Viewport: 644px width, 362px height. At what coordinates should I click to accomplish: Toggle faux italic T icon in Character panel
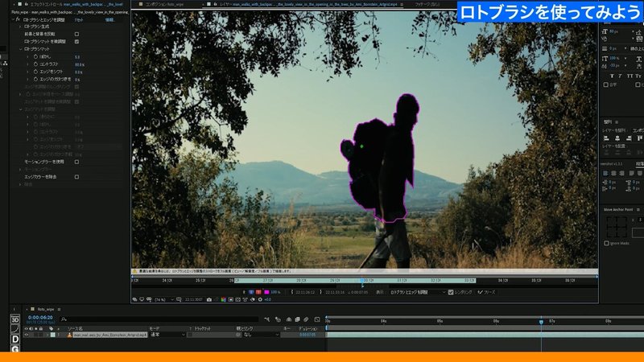(x=620, y=76)
